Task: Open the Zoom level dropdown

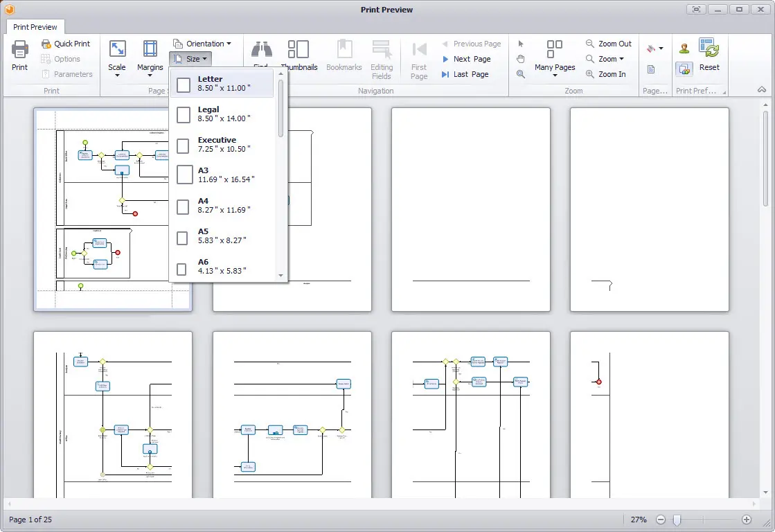Action: click(605, 59)
